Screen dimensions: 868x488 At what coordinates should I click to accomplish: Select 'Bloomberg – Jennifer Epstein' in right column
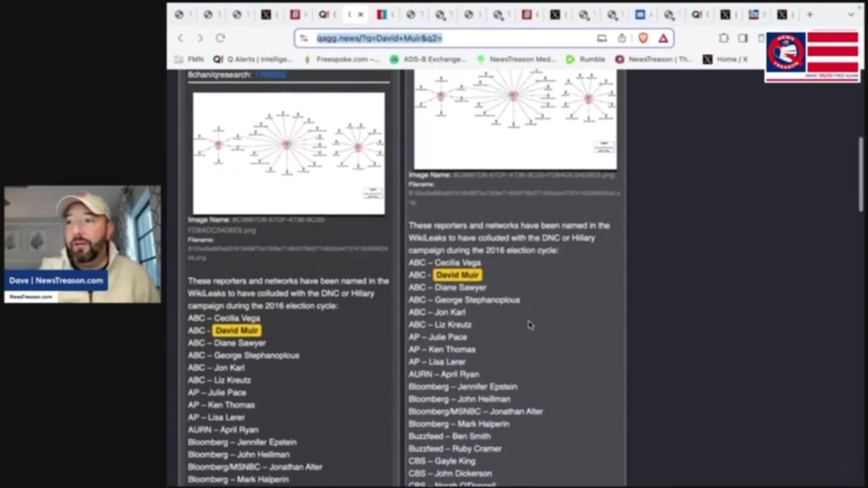[462, 387]
